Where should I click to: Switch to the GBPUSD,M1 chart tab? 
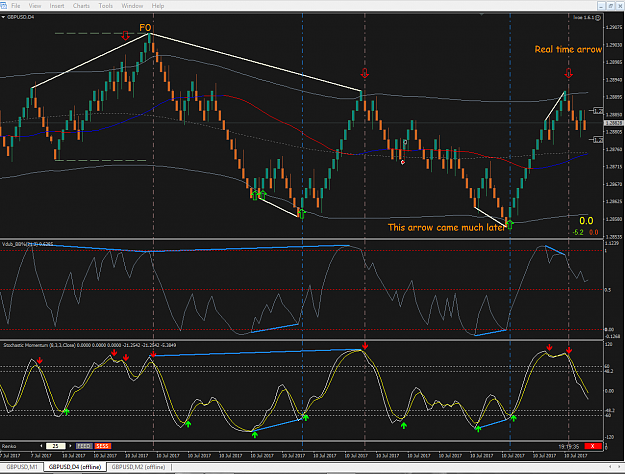(22, 467)
